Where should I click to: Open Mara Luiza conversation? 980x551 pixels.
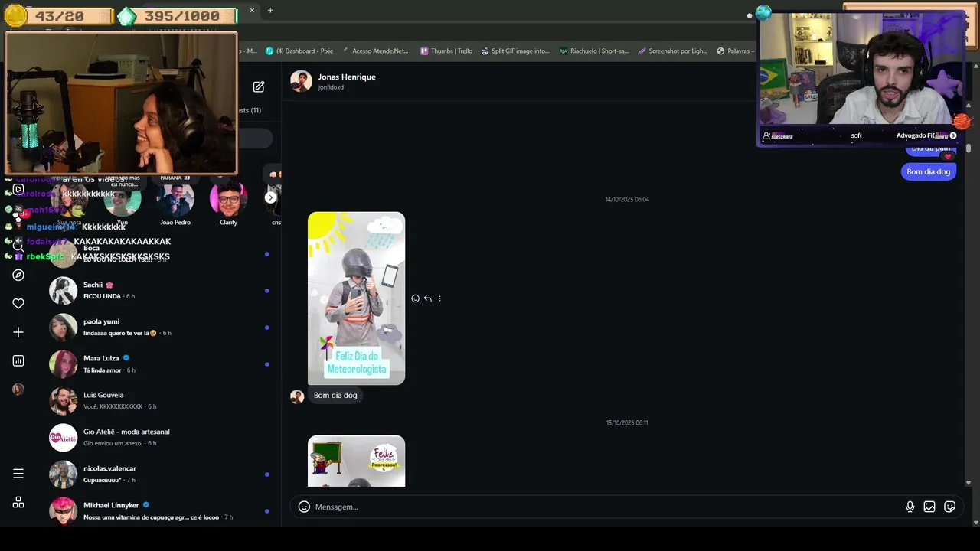pyautogui.click(x=161, y=364)
